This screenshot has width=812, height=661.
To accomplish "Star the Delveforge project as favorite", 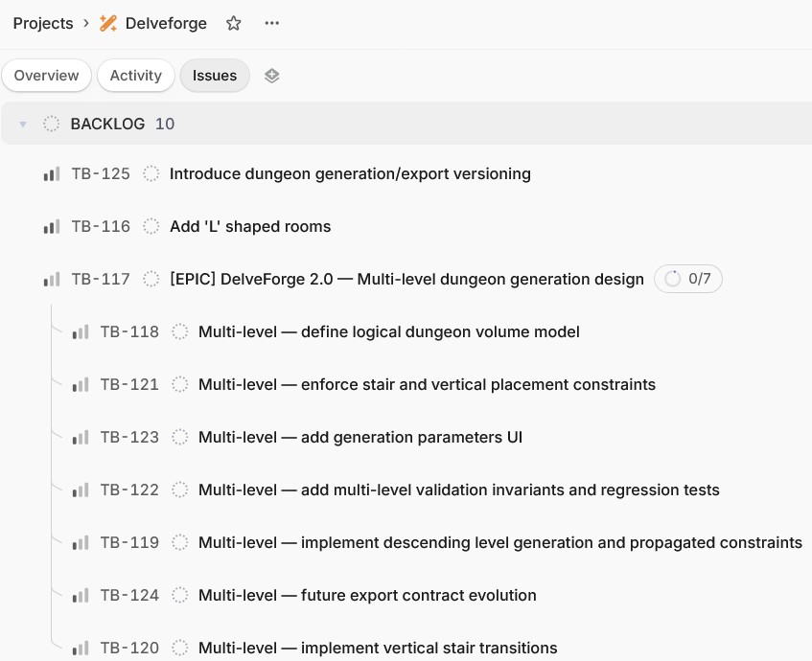I will pos(234,23).
